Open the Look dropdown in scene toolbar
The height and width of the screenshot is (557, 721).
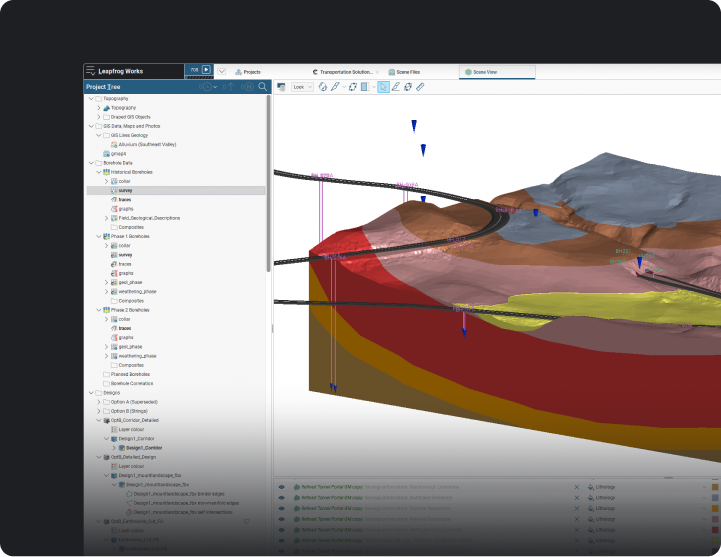[302, 87]
